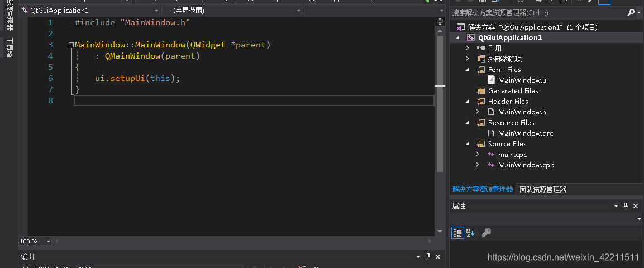
Task: Click the vertical scrollbar up arrow
Action: click(x=440, y=31)
